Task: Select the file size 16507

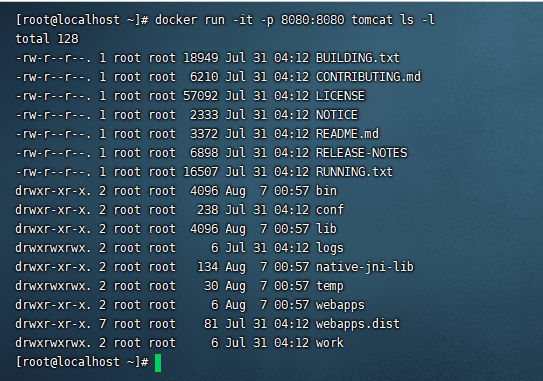Action: pyautogui.click(x=201, y=172)
